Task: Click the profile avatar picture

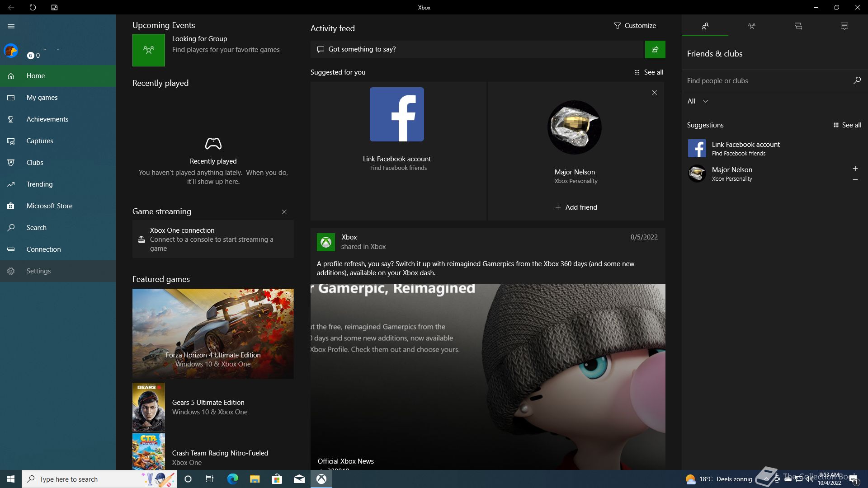Action: (x=11, y=51)
